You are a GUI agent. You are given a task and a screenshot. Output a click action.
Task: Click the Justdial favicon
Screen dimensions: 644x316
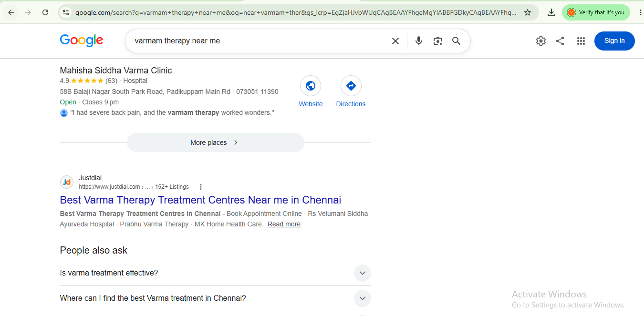[67, 182]
